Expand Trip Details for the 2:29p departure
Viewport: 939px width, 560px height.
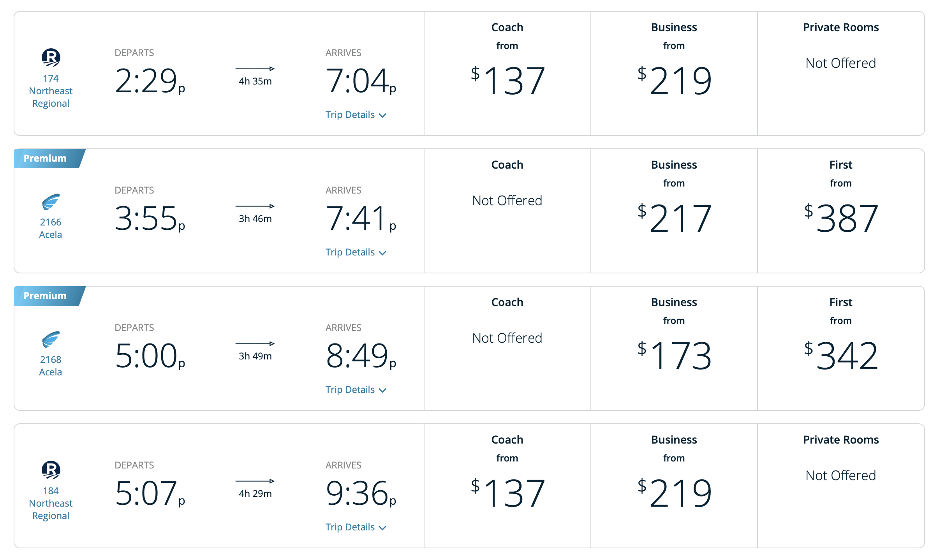356,114
